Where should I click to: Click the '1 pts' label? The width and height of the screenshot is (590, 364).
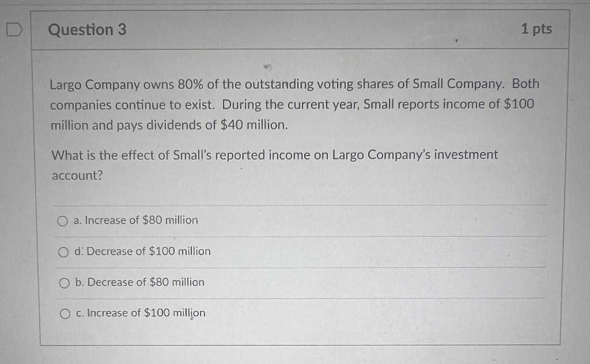[538, 29]
